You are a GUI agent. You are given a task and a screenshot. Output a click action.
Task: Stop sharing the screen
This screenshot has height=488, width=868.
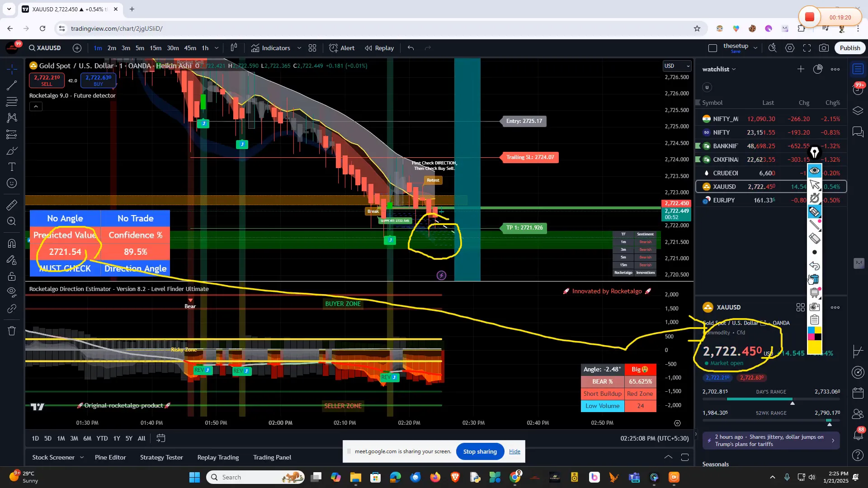tap(480, 451)
